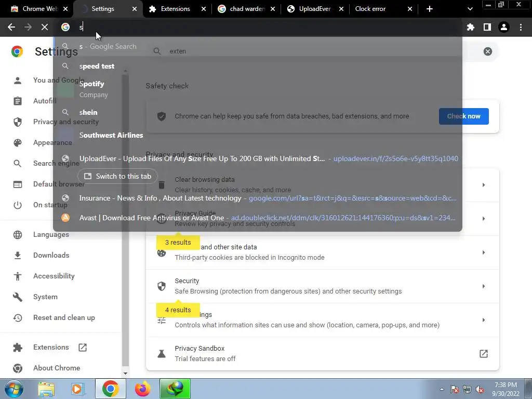The width and height of the screenshot is (532, 399).
Task: Click the sidebar scrollbar down arrow
Action: click(x=125, y=374)
